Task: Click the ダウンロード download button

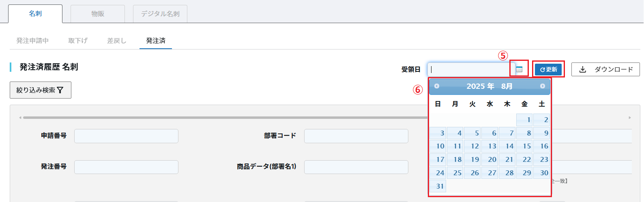Action: [x=605, y=69]
